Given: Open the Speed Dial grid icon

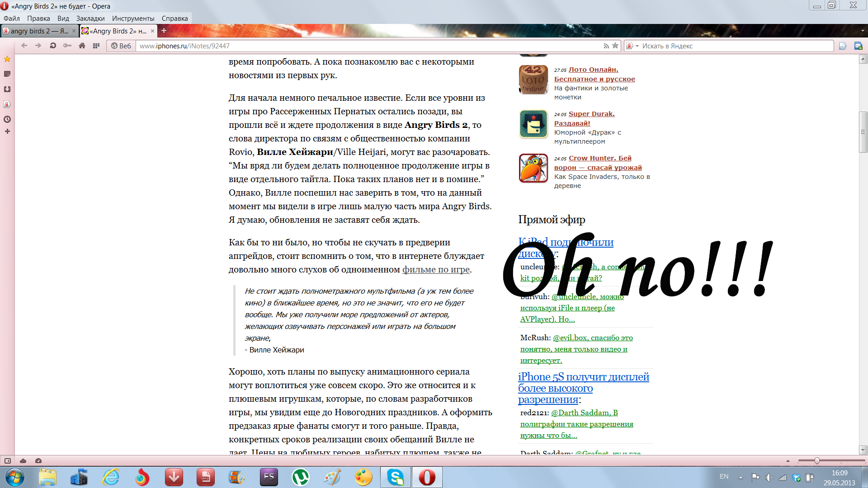Looking at the screenshot, I should coord(96,46).
